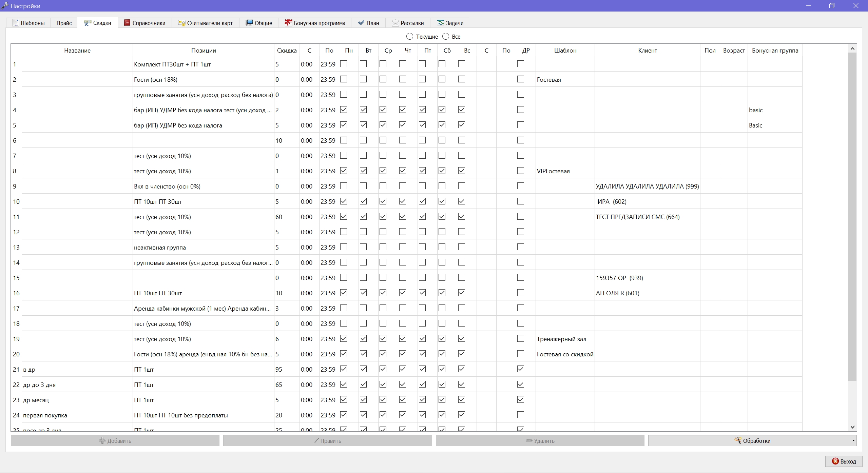Uncheck Вс checkbox in row 11
This screenshot has height=473, width=868.
[x=462, y=216]
